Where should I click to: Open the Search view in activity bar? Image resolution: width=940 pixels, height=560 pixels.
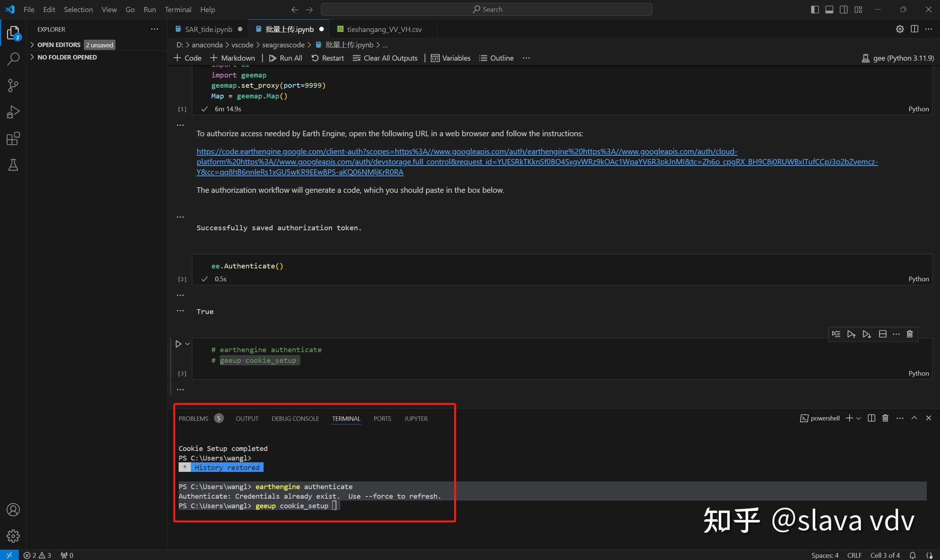13,59
